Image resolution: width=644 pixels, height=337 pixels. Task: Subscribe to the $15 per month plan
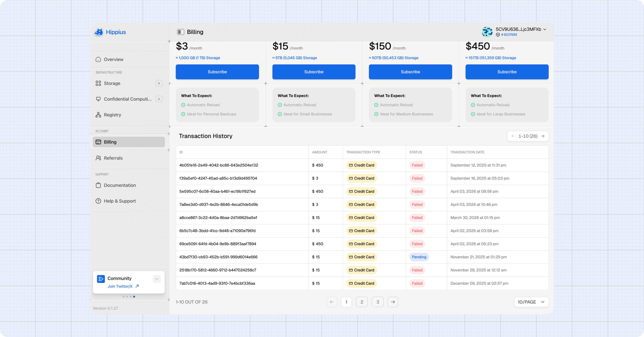[x=314, y=72]
